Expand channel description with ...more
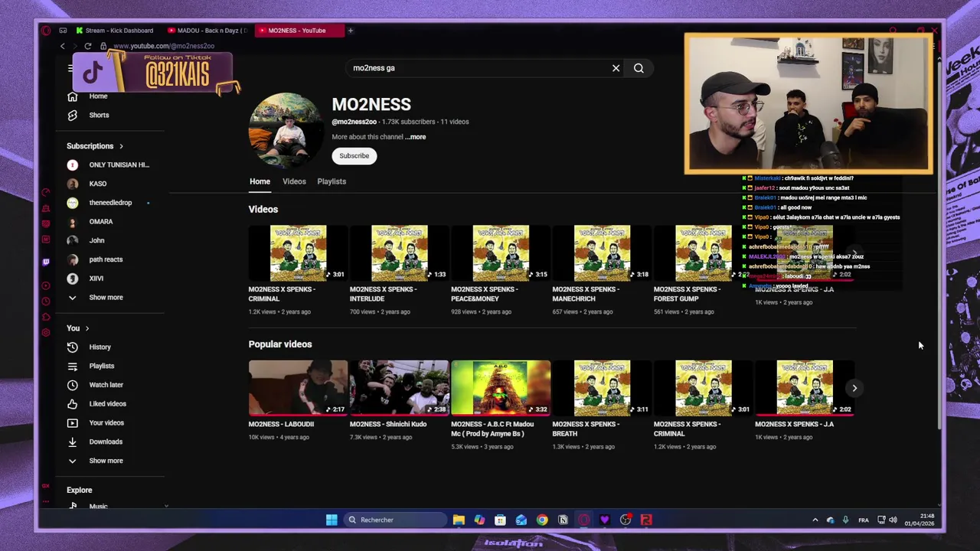The width and height of the screenshot is (980, 551). click(416, 137)
